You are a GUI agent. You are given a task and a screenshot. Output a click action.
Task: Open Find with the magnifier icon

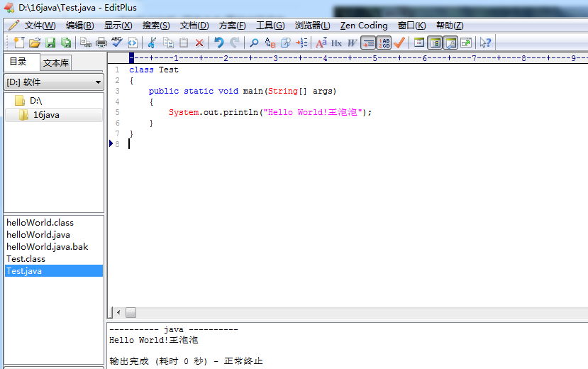(254, 43)
